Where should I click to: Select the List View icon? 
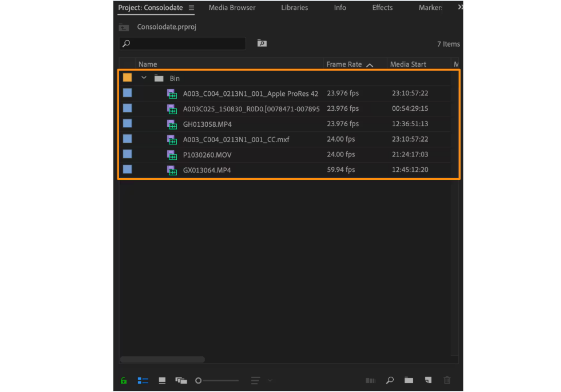143,380
